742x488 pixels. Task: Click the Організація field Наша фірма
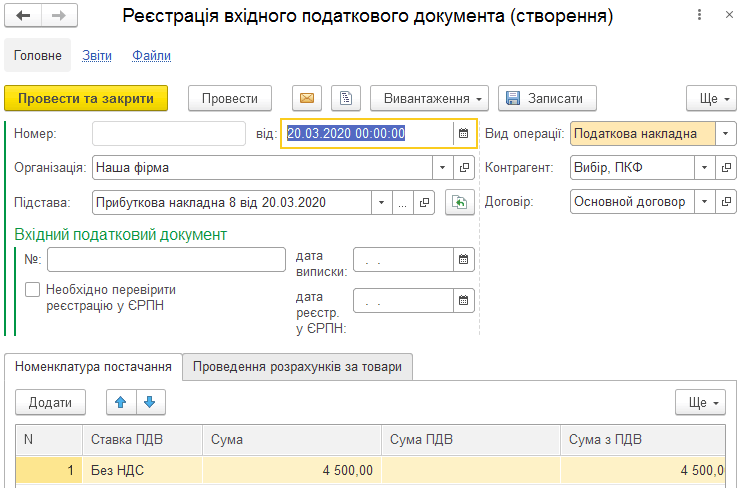[262, 168]
